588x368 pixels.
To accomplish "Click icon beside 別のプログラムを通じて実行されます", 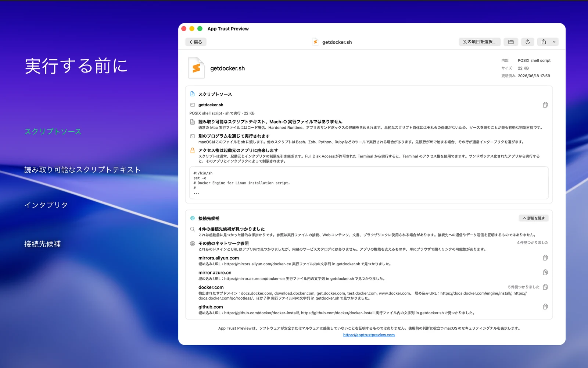I will [193, 136].
